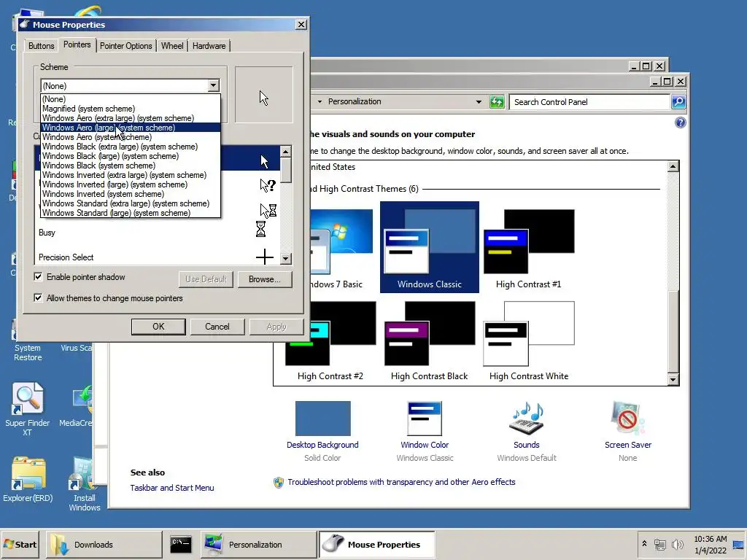Click Cancel in Mouse Properties

click(217, 327)
